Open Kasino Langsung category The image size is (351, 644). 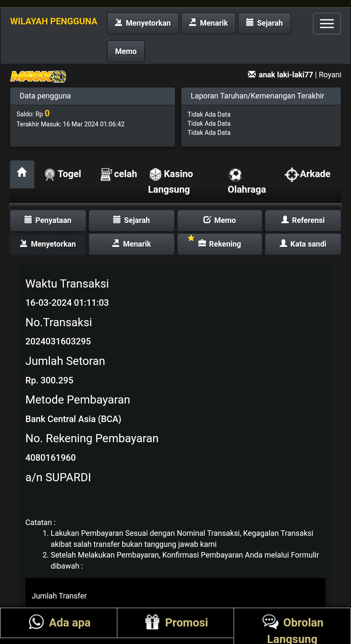(x=170, y=181)
